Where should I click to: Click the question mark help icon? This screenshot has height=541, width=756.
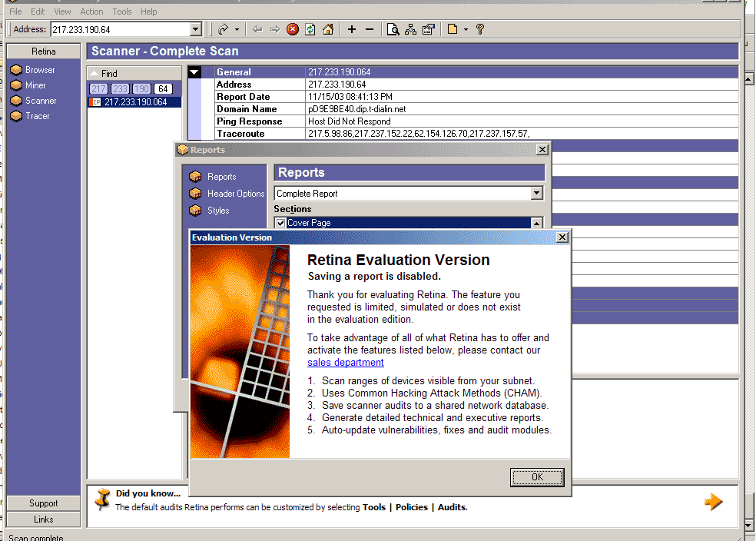pos(479,29)
